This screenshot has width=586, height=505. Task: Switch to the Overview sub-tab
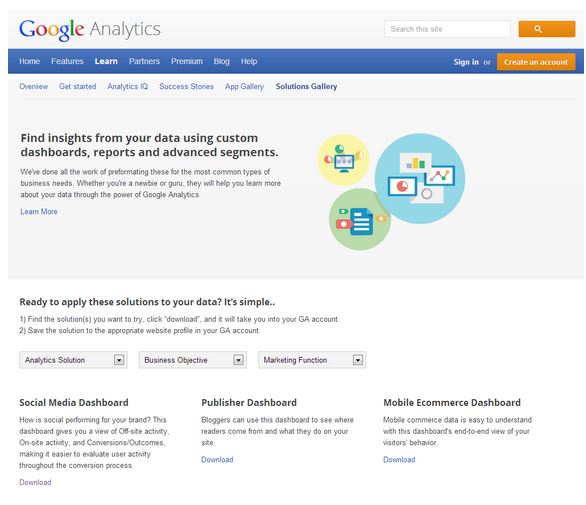click(34, 86)
